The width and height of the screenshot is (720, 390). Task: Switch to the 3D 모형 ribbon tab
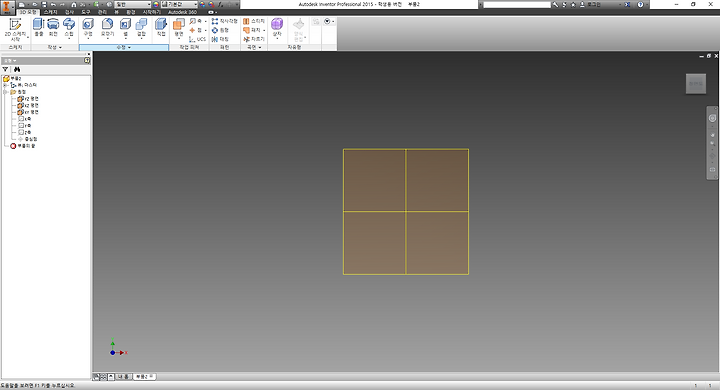[28, 12]
